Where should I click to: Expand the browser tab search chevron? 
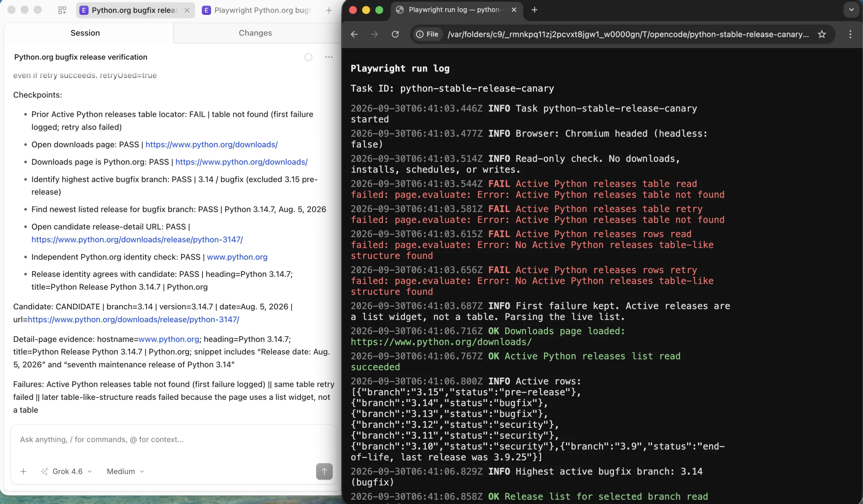point(851,10)
